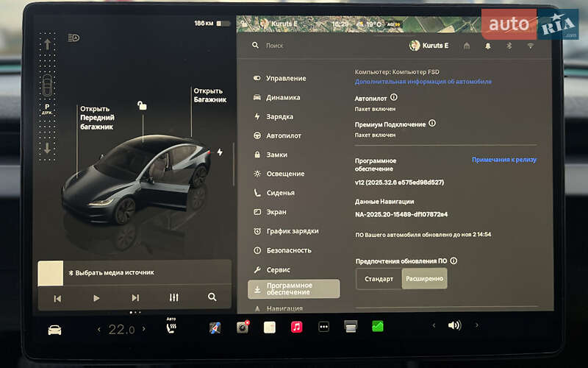
Task: Open the Сиденья settings menu
Action: (274, 193)
